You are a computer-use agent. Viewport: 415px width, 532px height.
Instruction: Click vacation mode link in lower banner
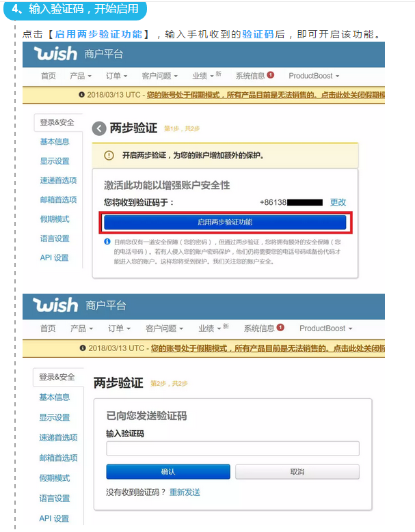coord(268,348)
